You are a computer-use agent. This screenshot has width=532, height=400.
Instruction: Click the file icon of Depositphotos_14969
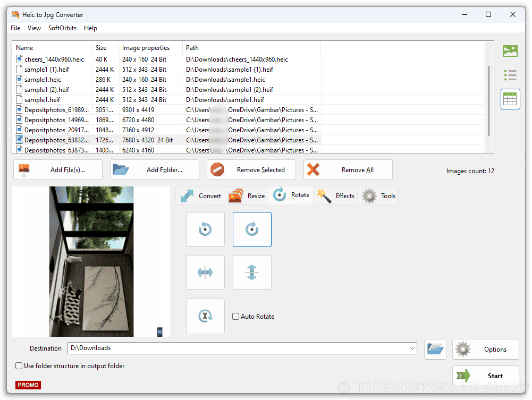click(x=19, y=120)
